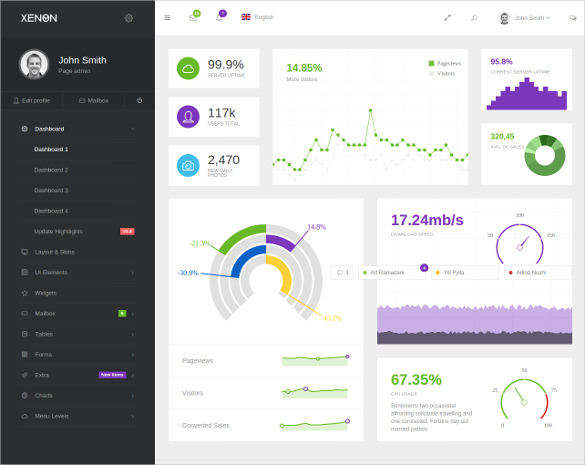The image size is (585, 465).
Task: Open the Widgets menu item
Action: point(46,293)
